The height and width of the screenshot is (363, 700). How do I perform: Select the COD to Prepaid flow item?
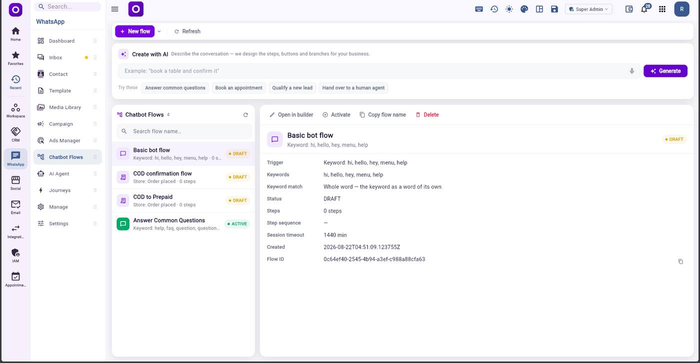(x=183, y=200)
